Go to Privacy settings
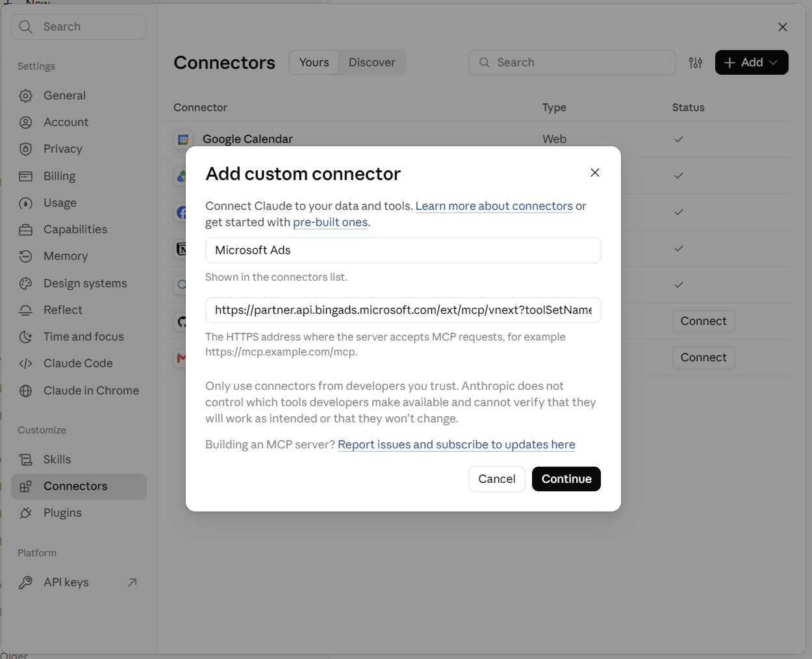812x659 pixels. coord(79,149)
